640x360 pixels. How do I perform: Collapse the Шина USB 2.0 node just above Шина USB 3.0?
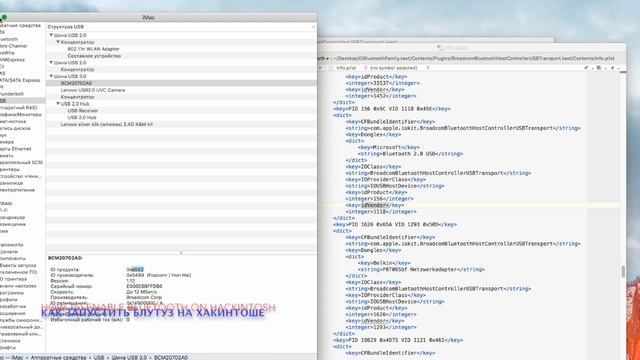pos(51,62)
